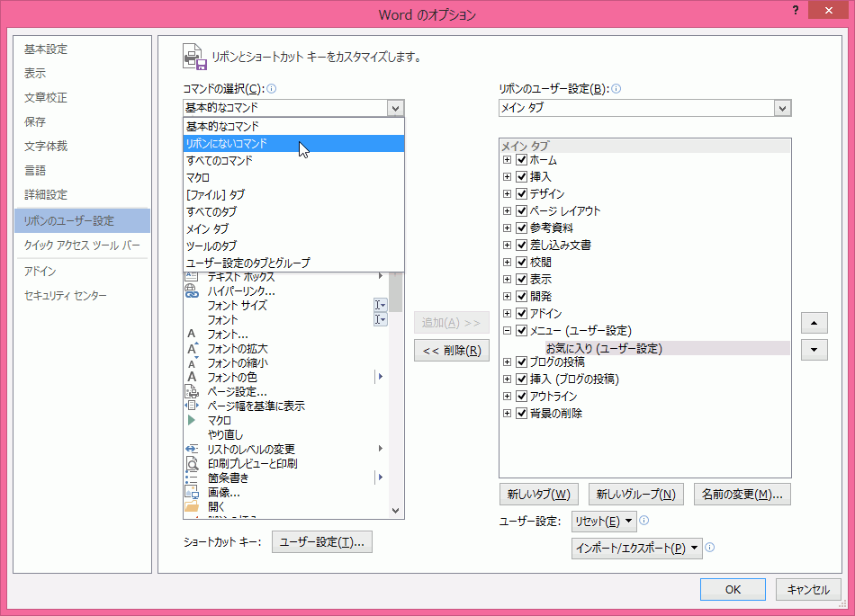Collapse the メニュー (ユーザー設定) node

pos(507,330)
